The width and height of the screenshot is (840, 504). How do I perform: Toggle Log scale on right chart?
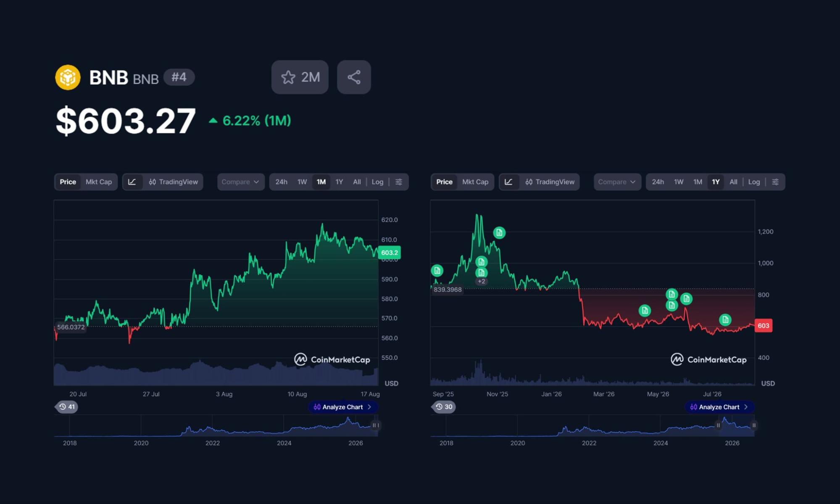coord(754,182)
